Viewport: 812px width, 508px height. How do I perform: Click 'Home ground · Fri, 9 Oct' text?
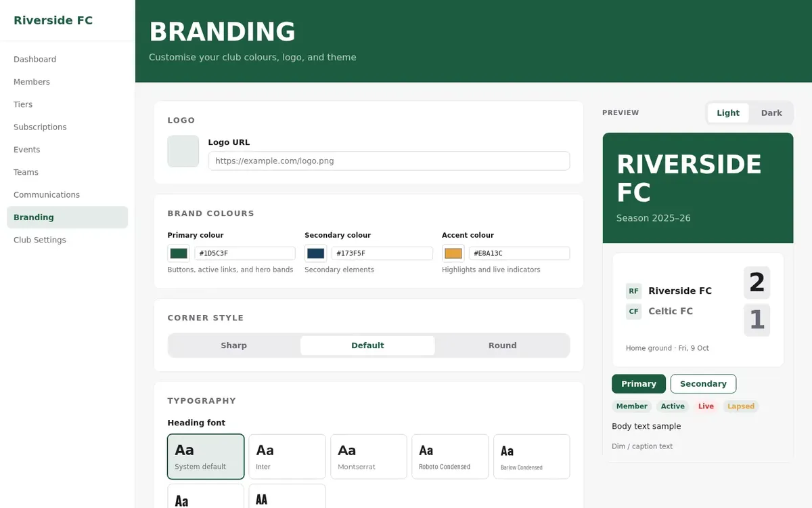(667, 348)
